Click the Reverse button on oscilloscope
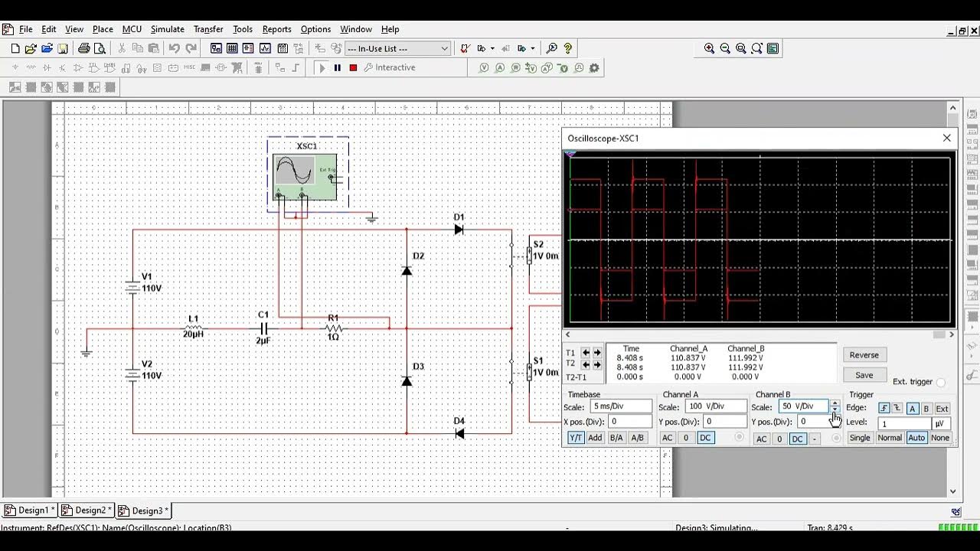980x551 pixels. tap(864, 355)
